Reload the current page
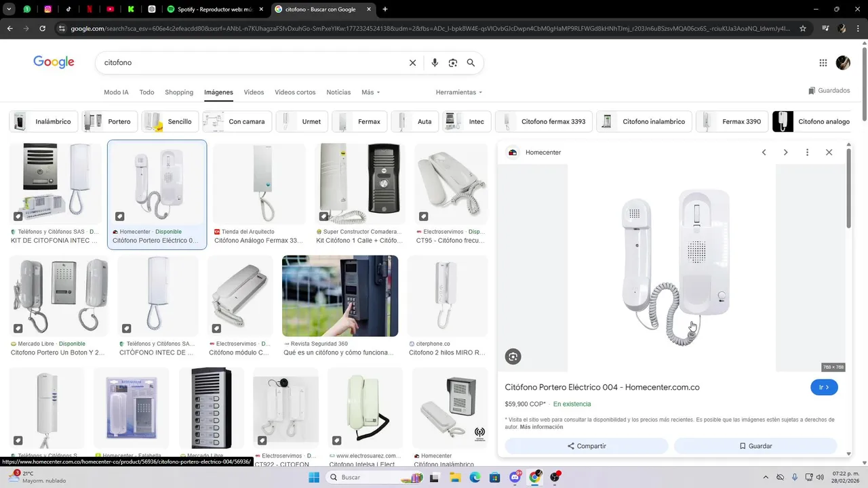 [42, 28]
